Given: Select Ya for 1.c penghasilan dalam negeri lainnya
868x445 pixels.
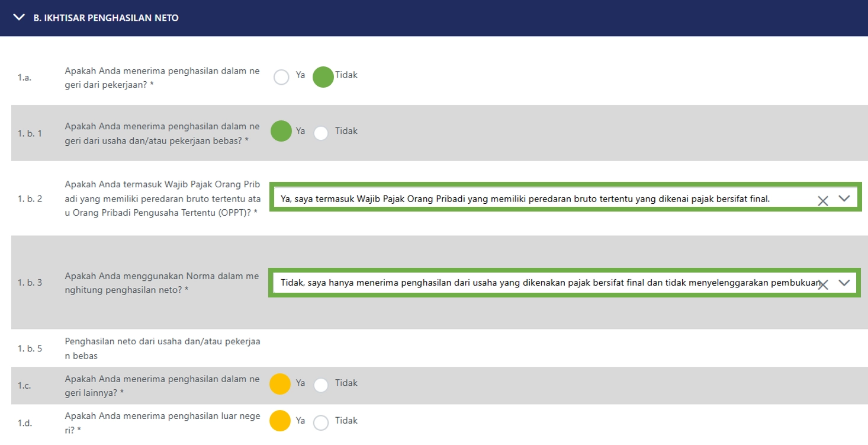Looking at the screenshot, I should (x=280, y=384).
